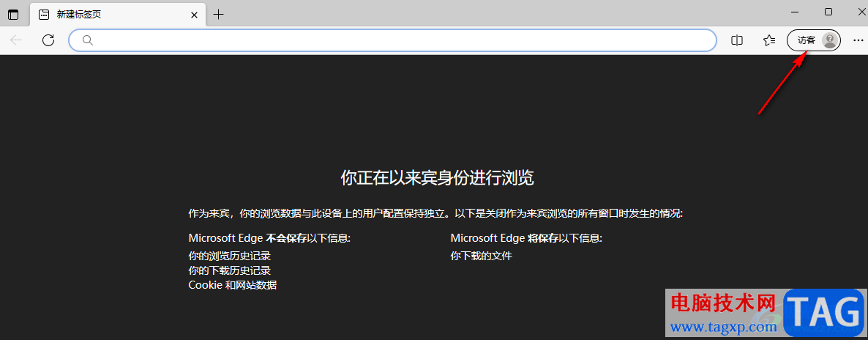Click the text 你下载的文件
The width and height of the screenshot is (868, 340).
(481, 256)
